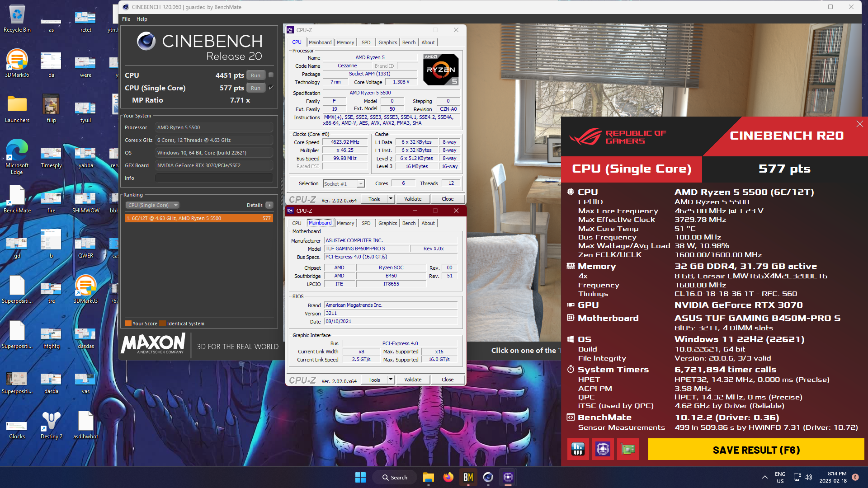Open About tab in lower CPU-Z window
This screenshot has width=868, height=488.
pos(428,223)
